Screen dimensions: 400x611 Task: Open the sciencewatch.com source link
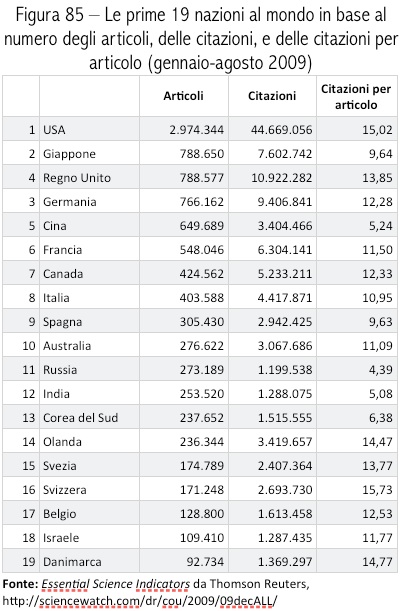(x=140, y=600)
